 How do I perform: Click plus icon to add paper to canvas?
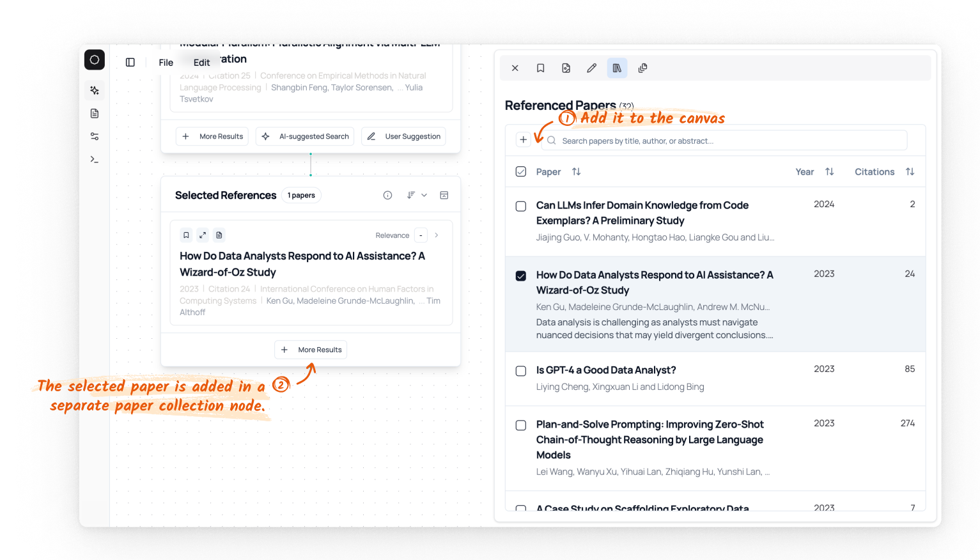tap(523, 140)
